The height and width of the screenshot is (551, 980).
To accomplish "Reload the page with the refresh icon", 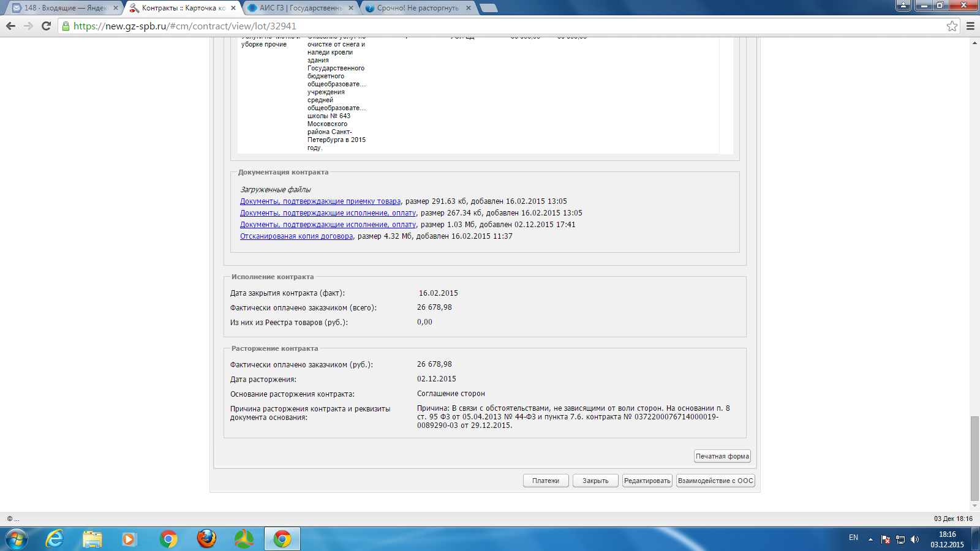I will click(x=46, y=26).
